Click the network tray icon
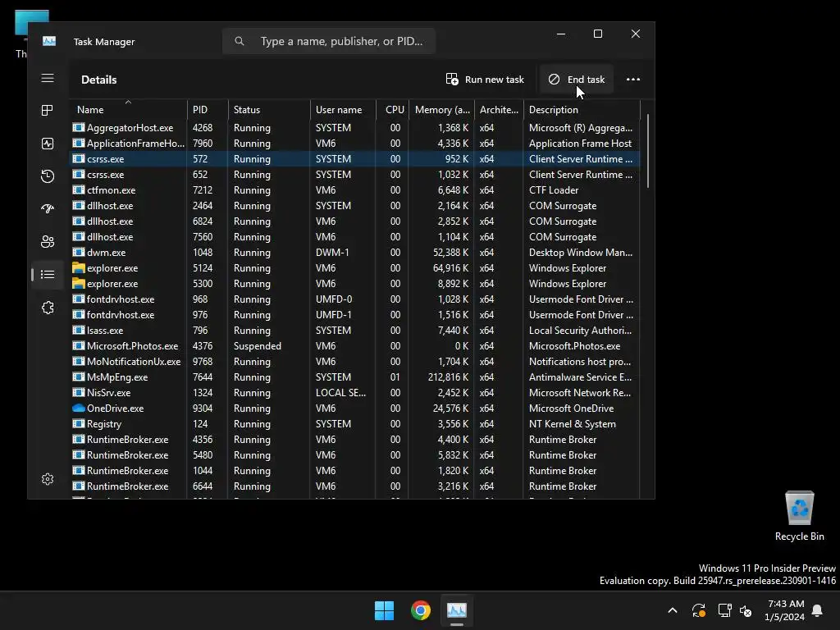The height and width of the screenshot is (630, 840). pos(724,610)
